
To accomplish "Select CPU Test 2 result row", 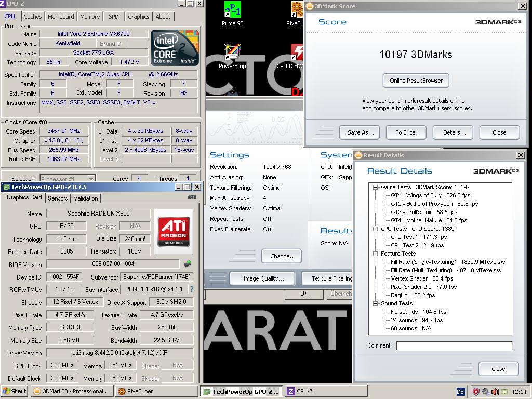I will point(417,245).
